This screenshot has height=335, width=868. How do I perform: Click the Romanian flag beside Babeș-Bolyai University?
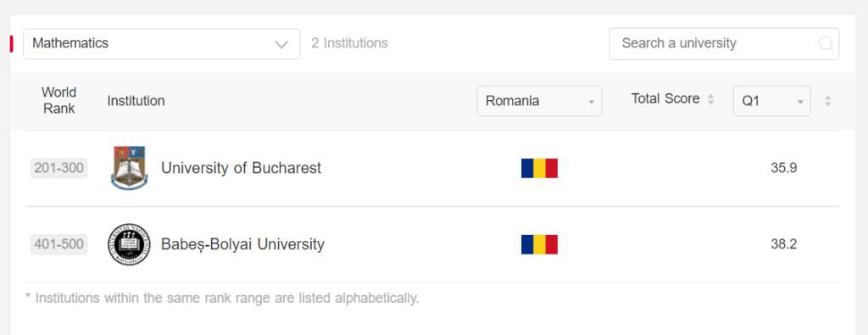point(539,244)
